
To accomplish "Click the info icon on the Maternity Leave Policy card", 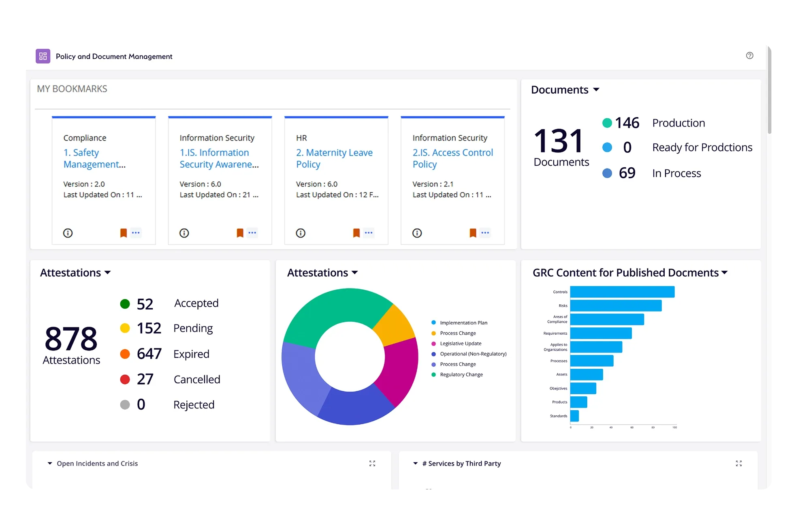I will click(x=300, y=233).
